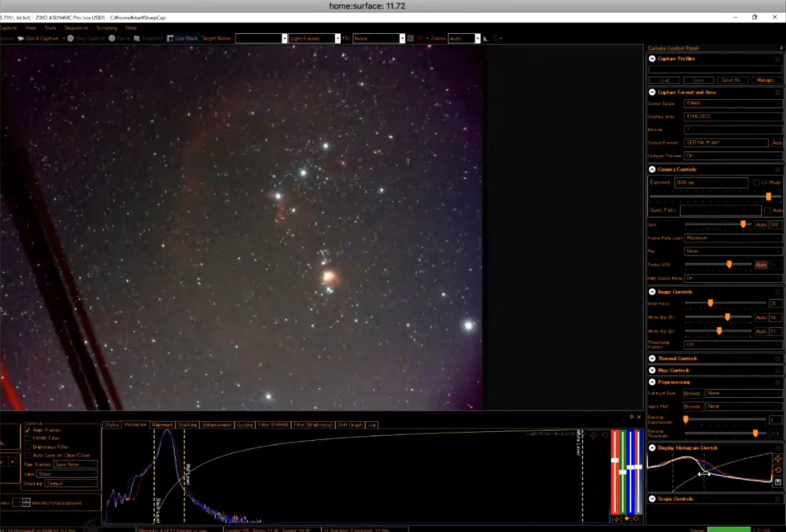786x532 pixels.
Task: Click the Pause capture icon
Action: [x=112, y=38]
